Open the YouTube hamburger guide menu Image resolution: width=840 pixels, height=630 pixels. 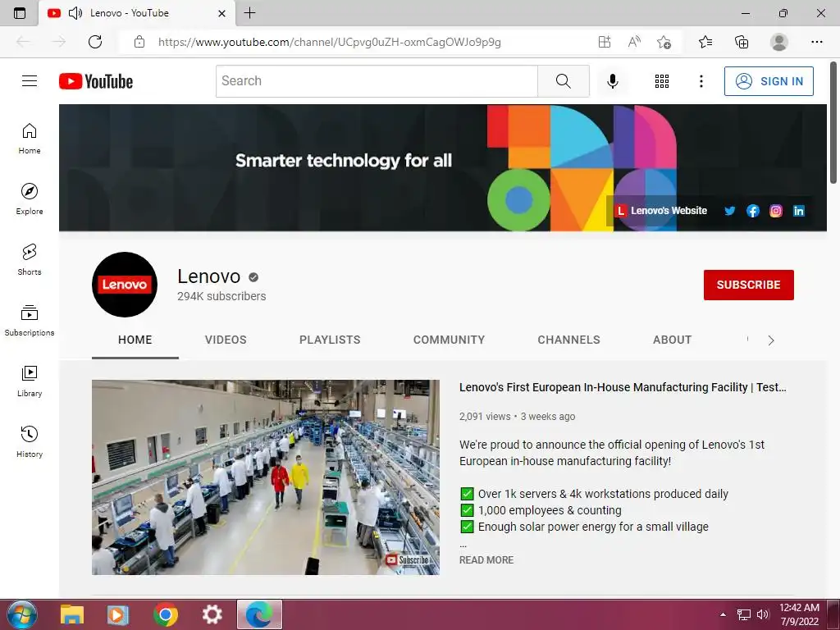[x=30, y=81]
